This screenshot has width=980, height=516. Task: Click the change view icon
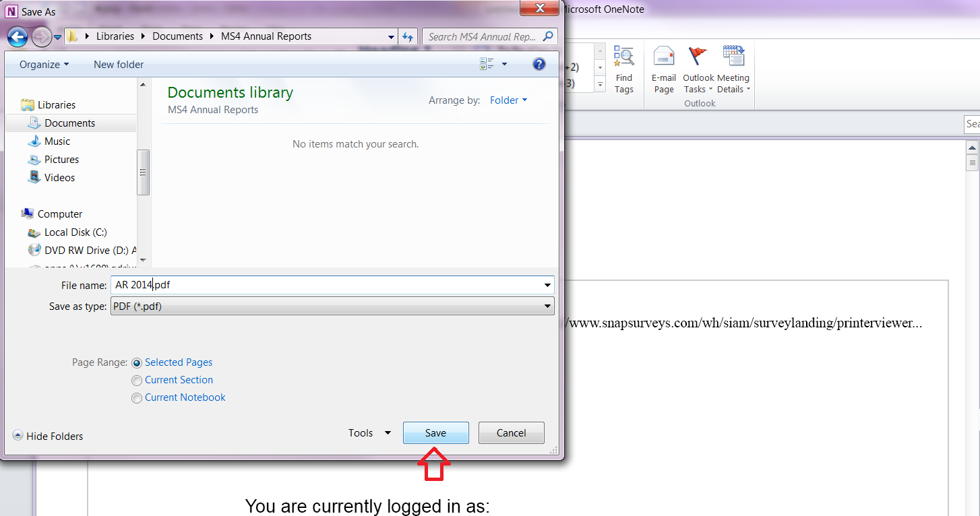[x=487, y=64]
